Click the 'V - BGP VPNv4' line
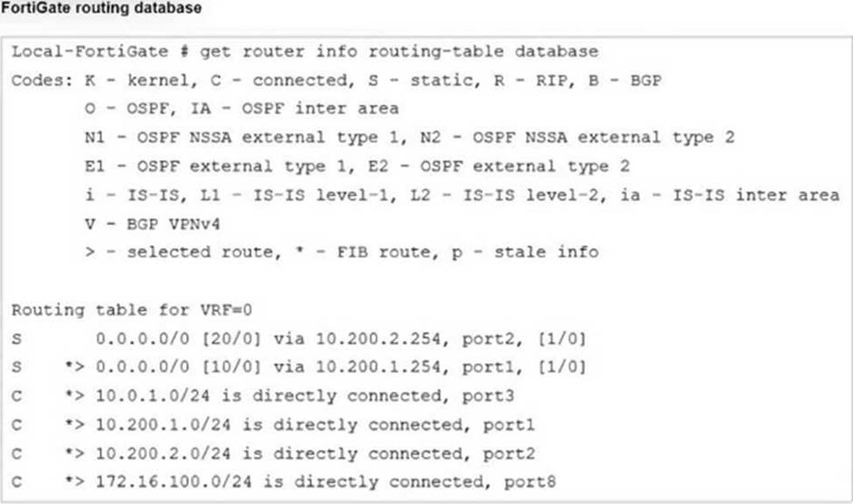Image resolution: width=853 pixels, height=504 pixels. point(152,224)
